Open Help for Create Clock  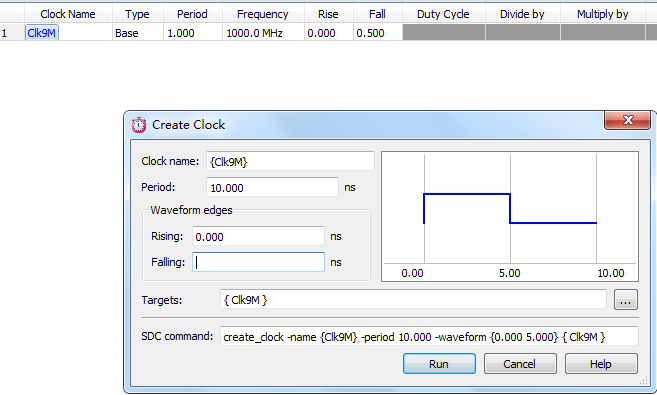601,364
